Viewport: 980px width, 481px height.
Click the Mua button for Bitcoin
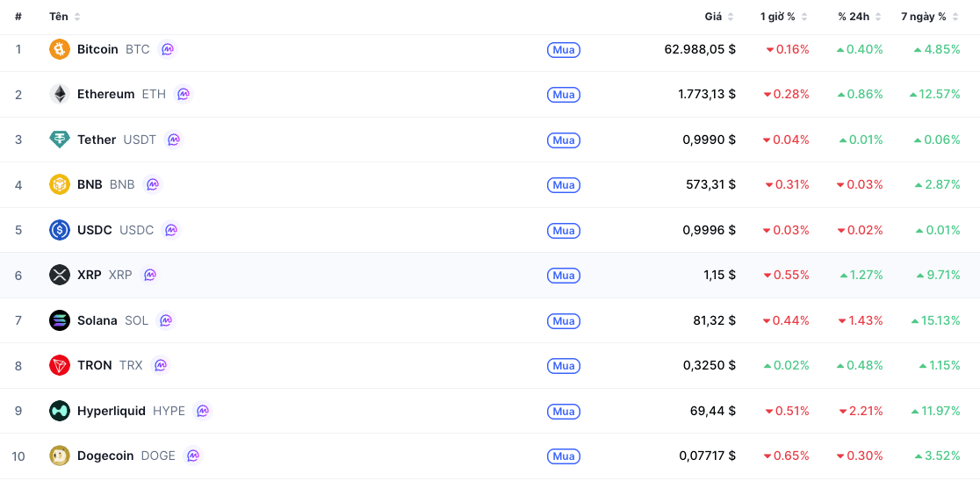coord(564,49)
